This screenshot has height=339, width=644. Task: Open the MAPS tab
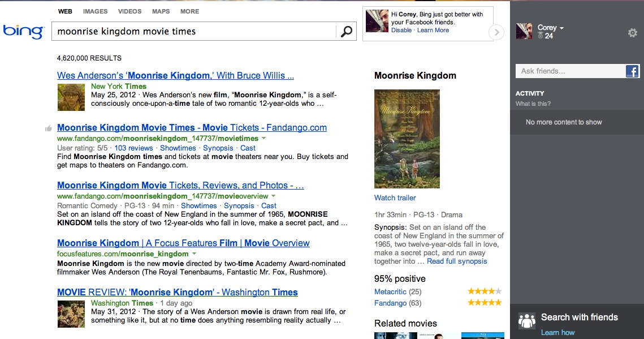tap(161, 11)
